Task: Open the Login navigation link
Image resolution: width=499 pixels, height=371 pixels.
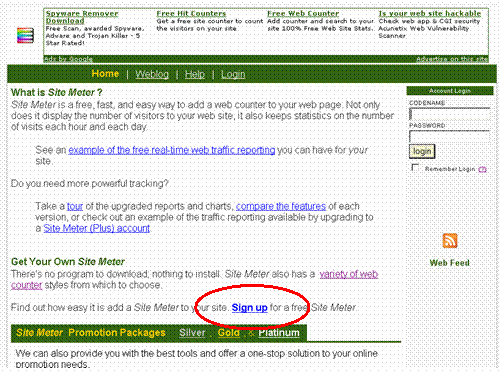Action: pyautogui.click(x=233, y=74)
